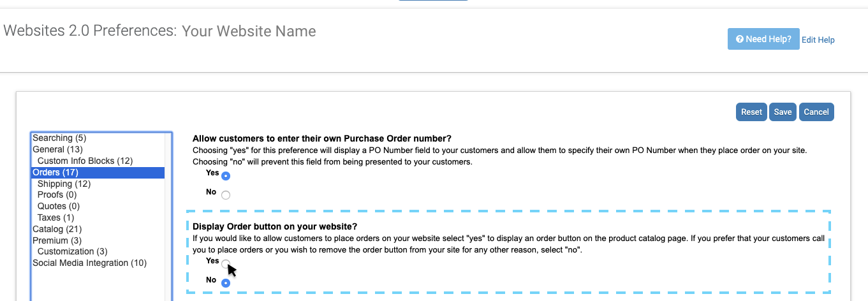Click the Need Help? question mark icon

click(x=740, y=39)
